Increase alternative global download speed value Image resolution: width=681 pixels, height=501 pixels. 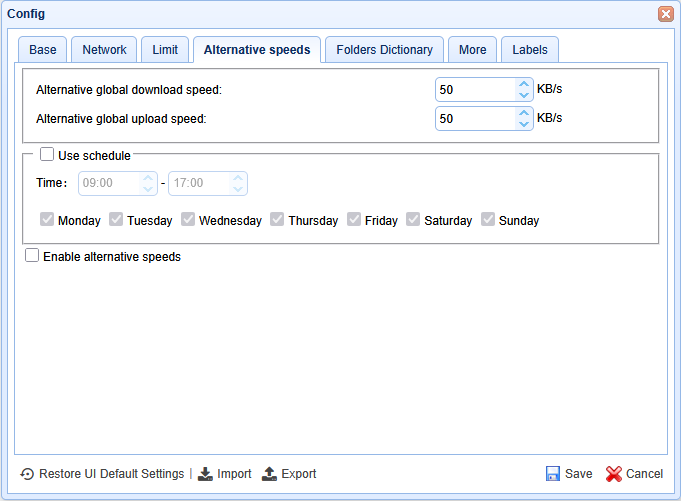[524, 84]
